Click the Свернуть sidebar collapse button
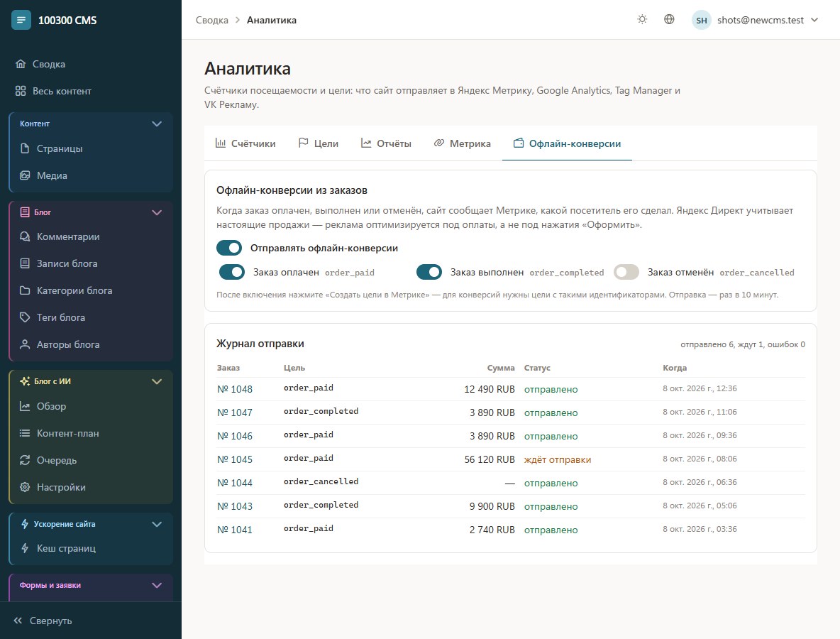This screenshot has width=840, height=639. pos(43,621)
